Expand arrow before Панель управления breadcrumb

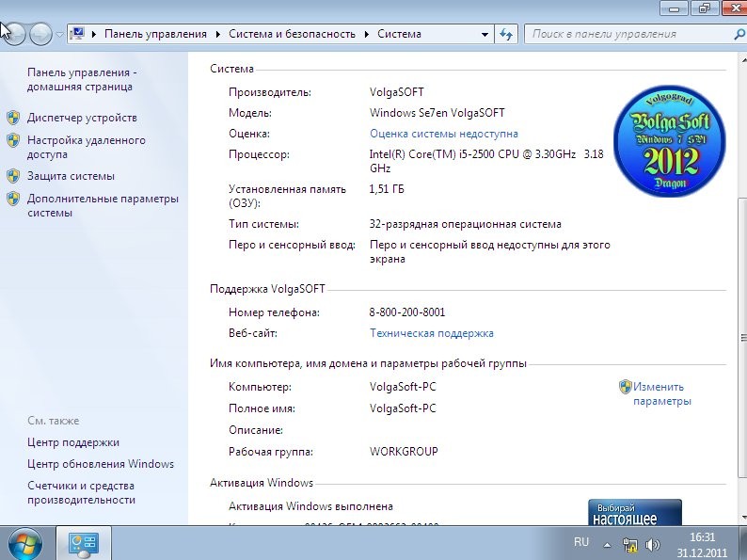pyautogui.click(x=94, y=34)
